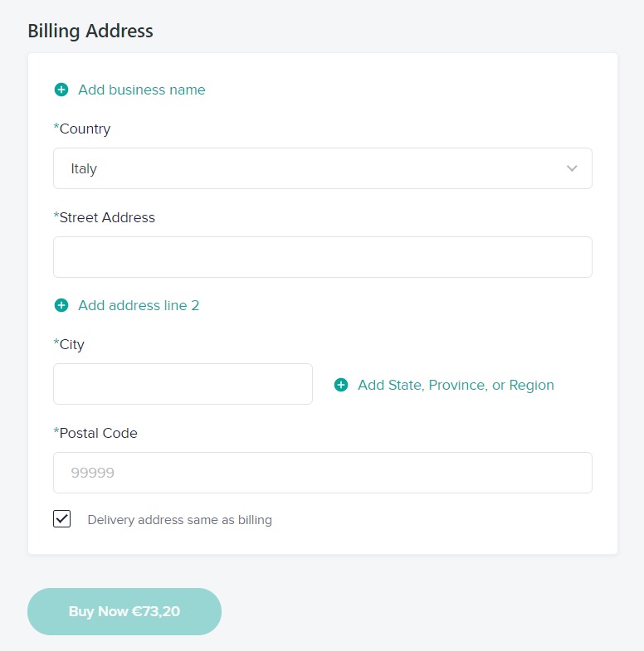The image size is (644, 651).
Task: Click the Country field label
Action: [x=82, y=129]
